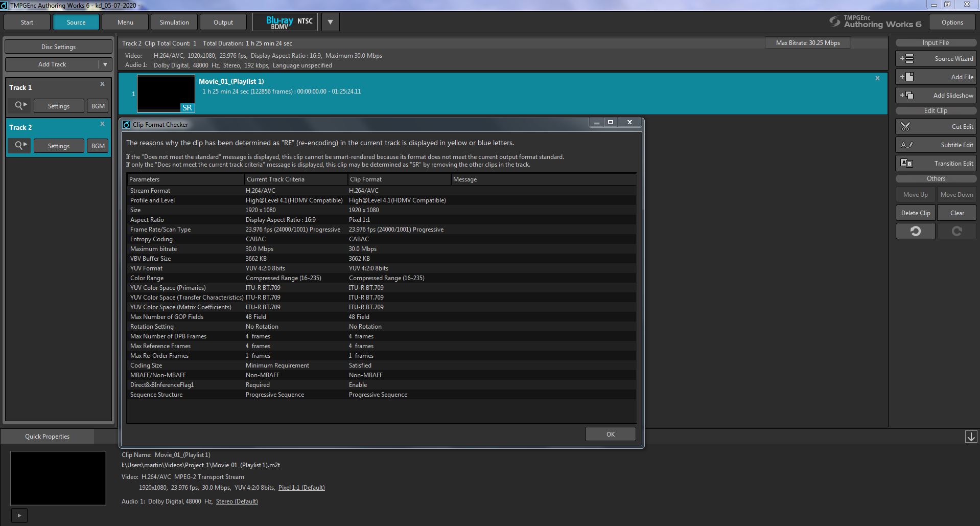Open Add Slideshow
The image size is (980, 526).
[936, 96]
